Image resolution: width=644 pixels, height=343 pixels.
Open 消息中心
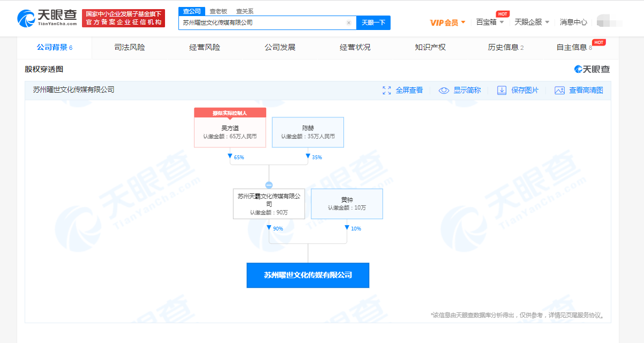tap(573, 22)
